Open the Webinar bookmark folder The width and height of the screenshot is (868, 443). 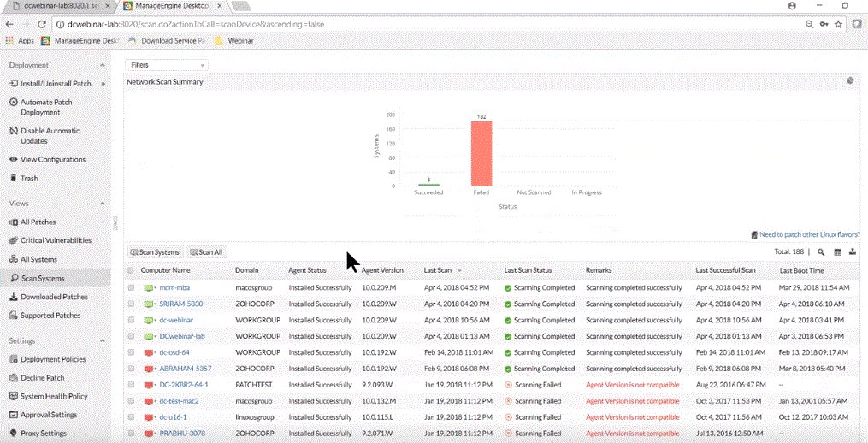[x=234, y=40]
